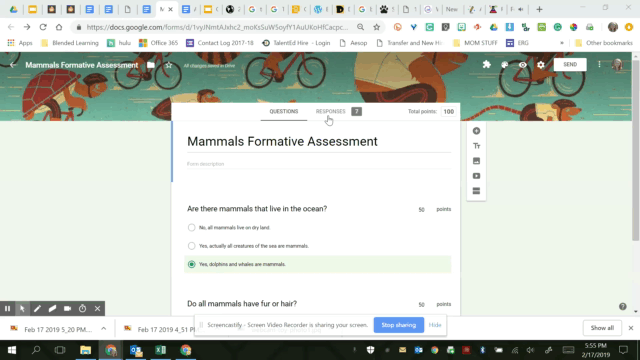Click the Send button
The width and height of the screenshot is (640, 360).
click(x=570, y=64)
